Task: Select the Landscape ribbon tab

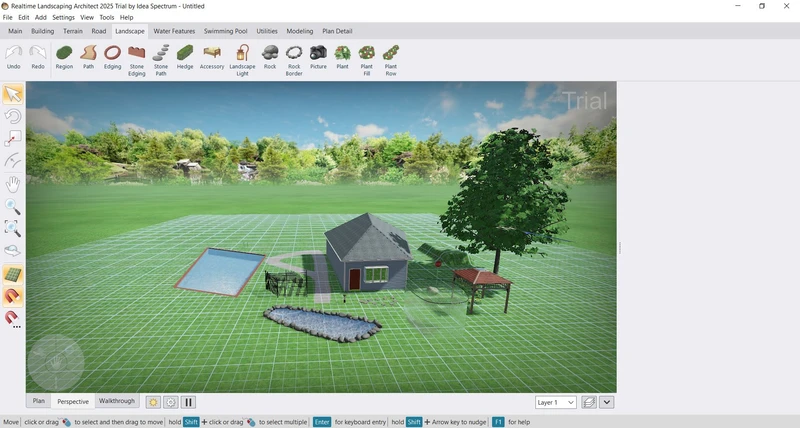Action: [130, 31]
